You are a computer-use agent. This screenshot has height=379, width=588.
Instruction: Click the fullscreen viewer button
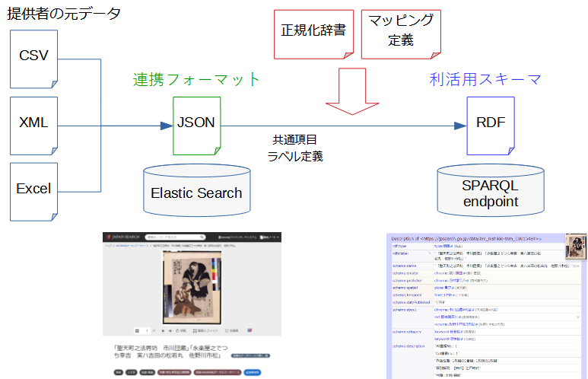click(232, 330)
